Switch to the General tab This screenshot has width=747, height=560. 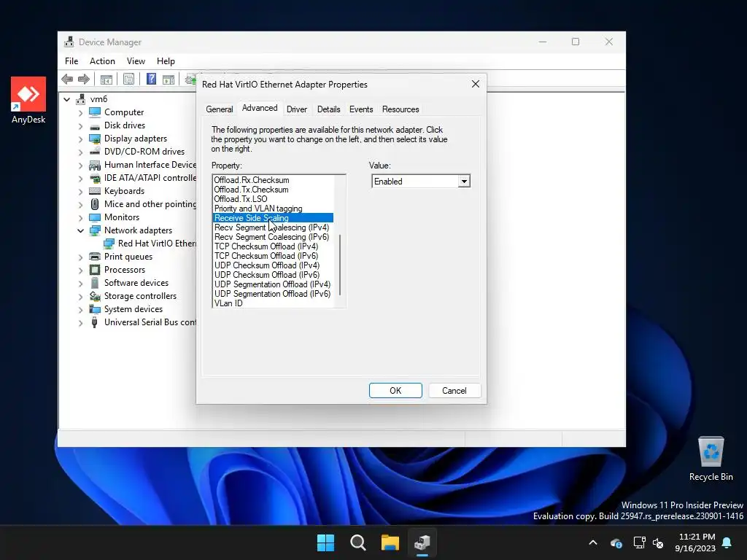tap(219, 109)
